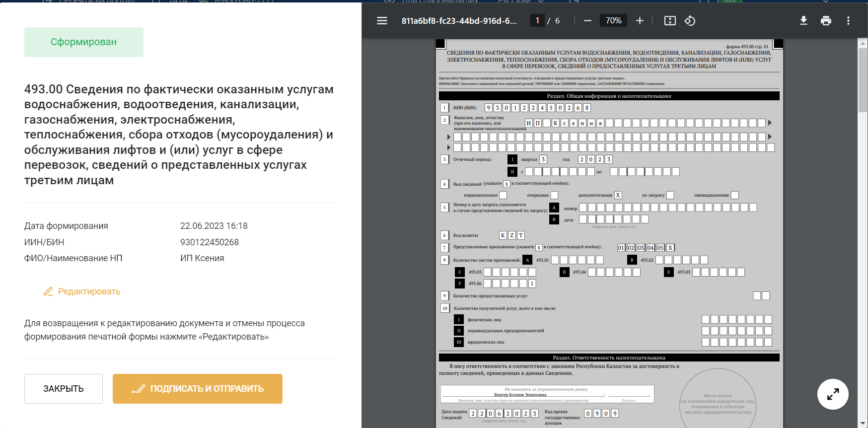Click the дополнительная checkbox in the PDF

pos(618,195)
